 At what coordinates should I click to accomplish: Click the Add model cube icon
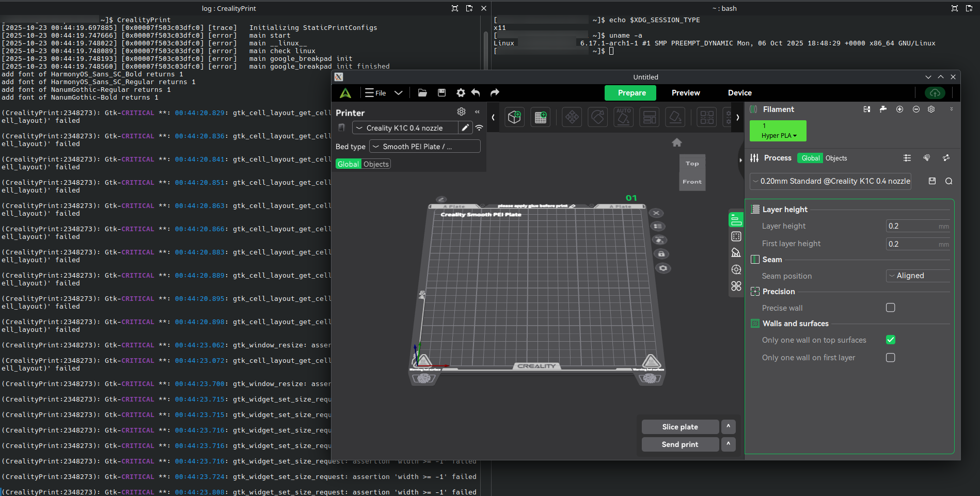[x=514, y=118]
